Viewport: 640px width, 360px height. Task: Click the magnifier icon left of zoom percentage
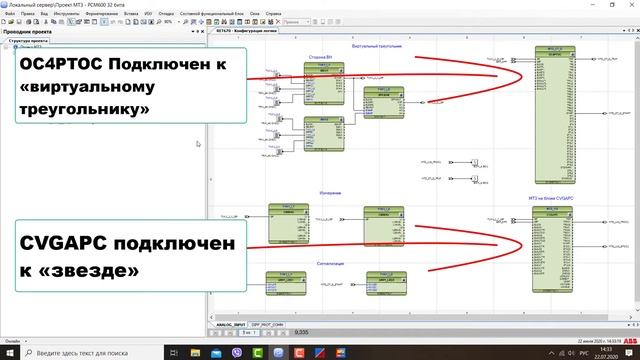pos(159,22)
